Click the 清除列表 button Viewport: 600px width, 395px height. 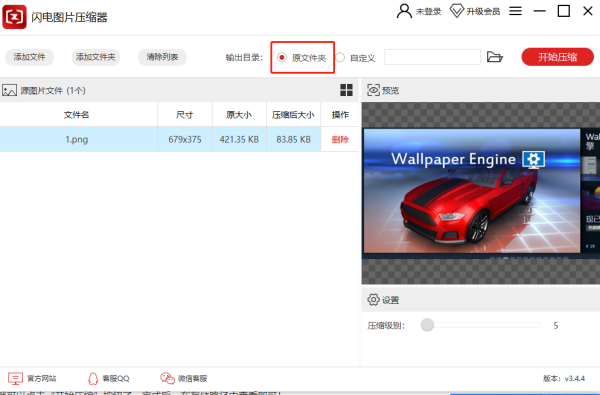click(162, 57)
